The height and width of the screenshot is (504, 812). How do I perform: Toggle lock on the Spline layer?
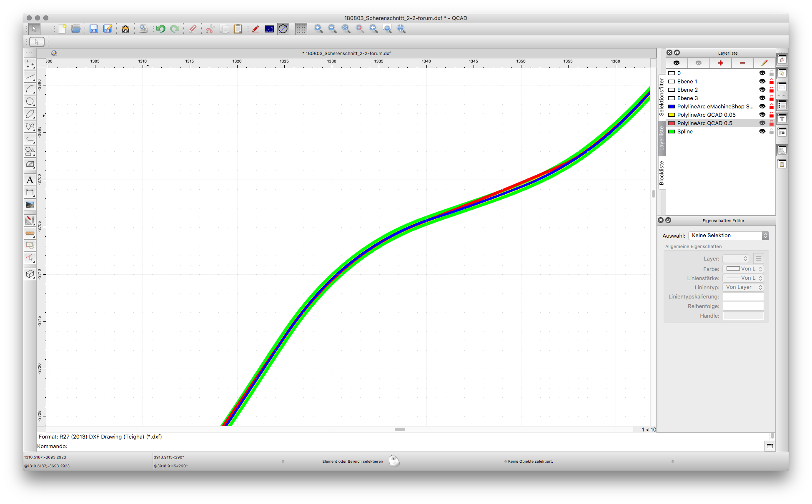click(x=771, y=131)
